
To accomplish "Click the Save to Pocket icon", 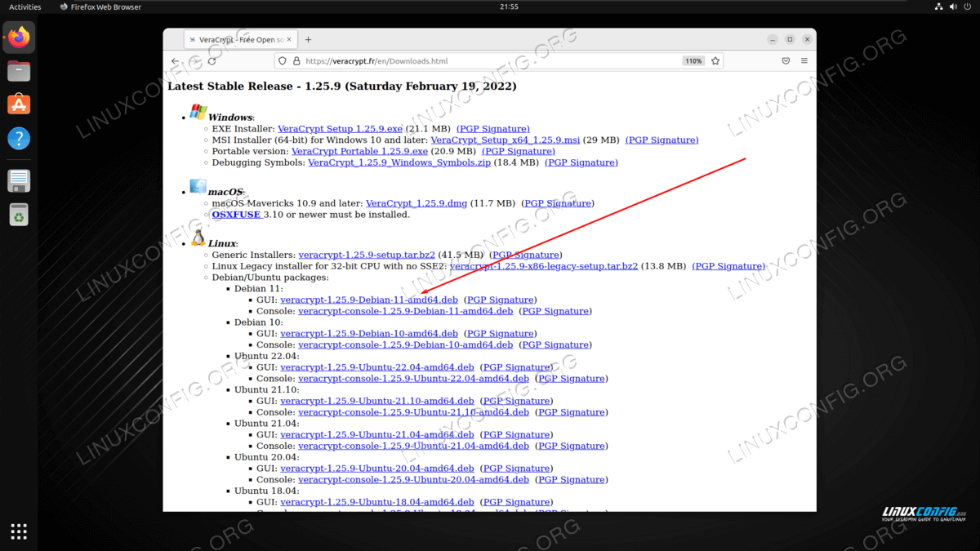I will [x=786, y=61].
